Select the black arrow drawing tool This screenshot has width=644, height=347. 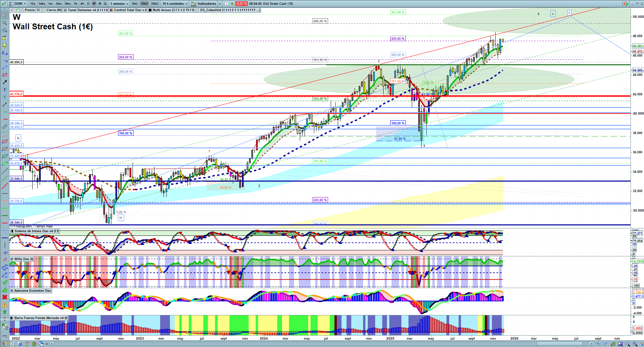point(5,82)
